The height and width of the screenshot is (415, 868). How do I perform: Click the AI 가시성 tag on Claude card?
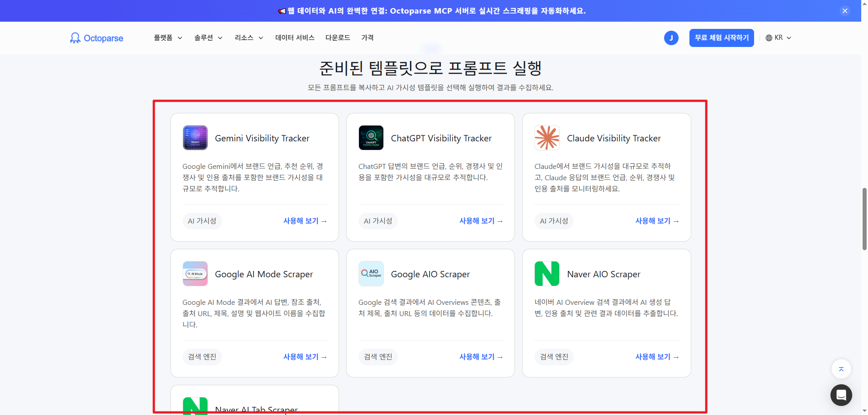pyautogui.click(x=554, y=221)
